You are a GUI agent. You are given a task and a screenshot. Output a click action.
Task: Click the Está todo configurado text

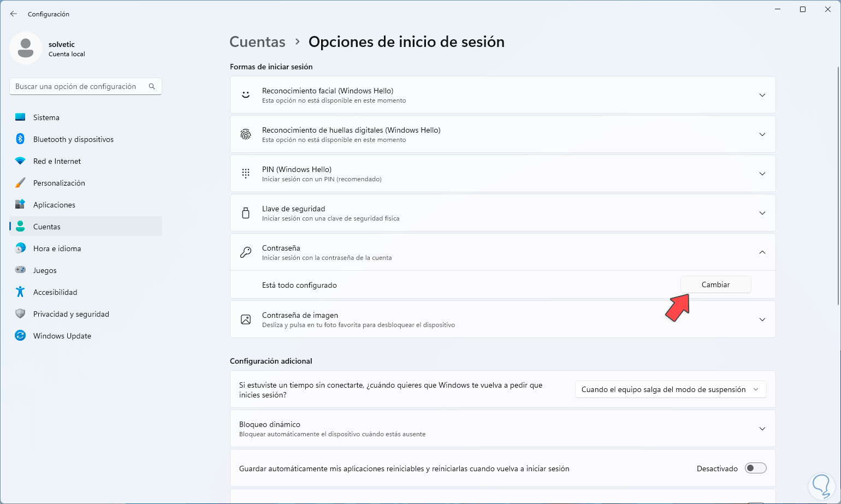299,285
